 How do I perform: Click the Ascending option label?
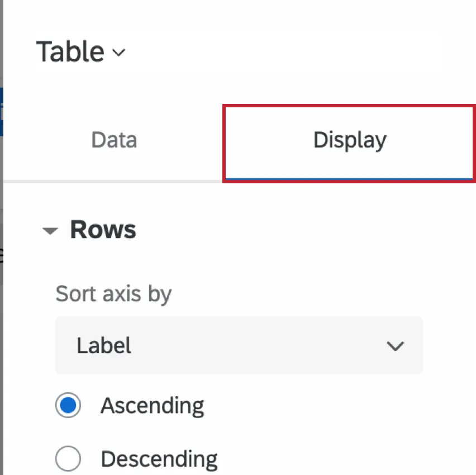pos(151,405)
